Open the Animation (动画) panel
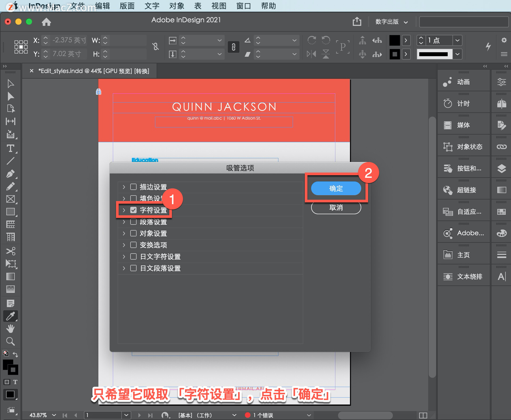The image size is (511, 420). (x=463, y=82)
